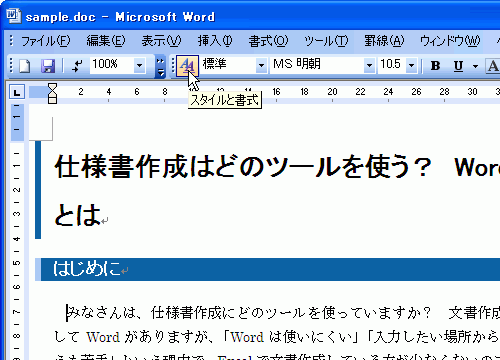
Task: Click the formatting toolbar drag handle
Action: pyautogui.click(x=173, y=66)
